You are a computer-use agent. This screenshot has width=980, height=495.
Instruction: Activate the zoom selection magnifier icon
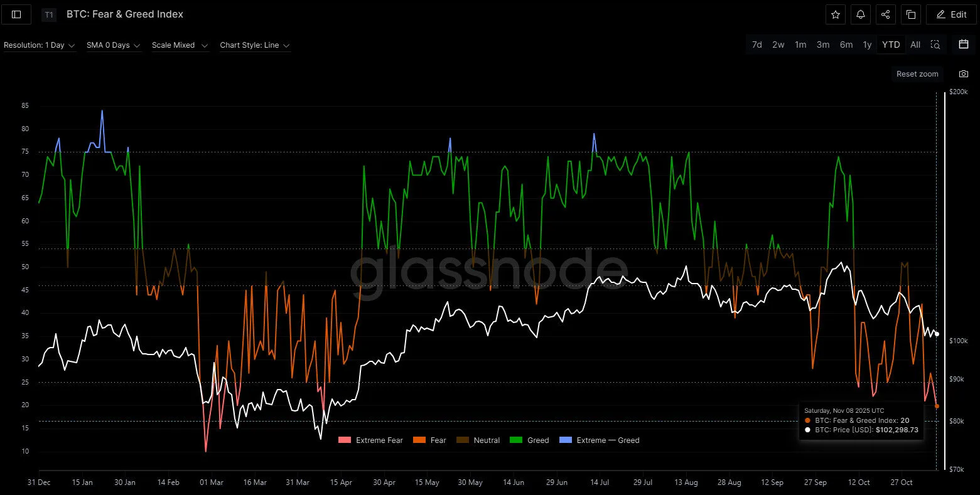(935, 45)
